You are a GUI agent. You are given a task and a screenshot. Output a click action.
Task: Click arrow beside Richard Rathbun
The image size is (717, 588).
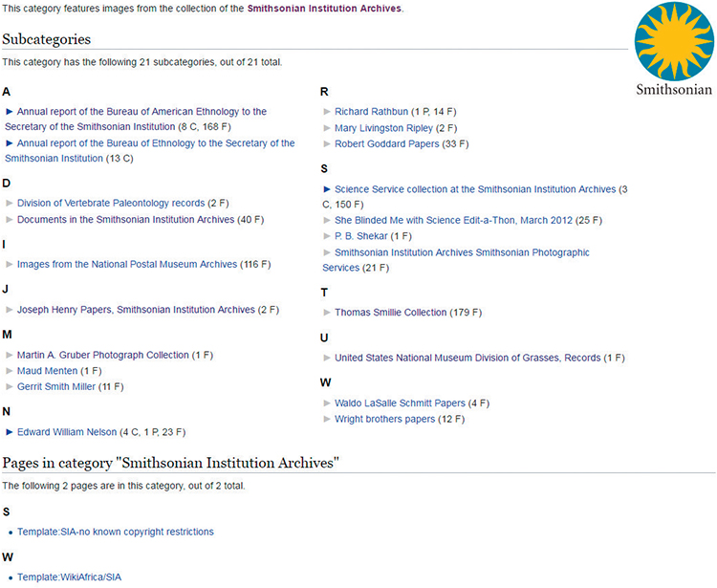click(x=327, y=112)
